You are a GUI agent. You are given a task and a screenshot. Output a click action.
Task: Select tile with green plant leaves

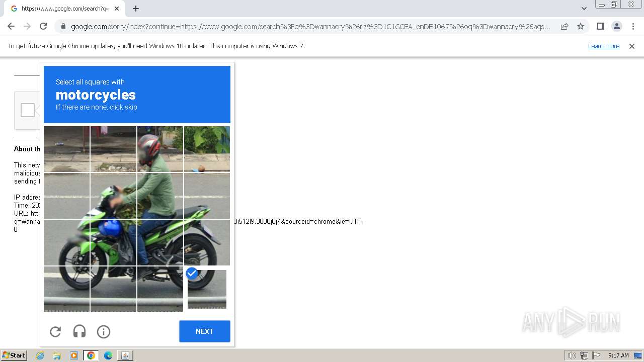pos(207,149)
